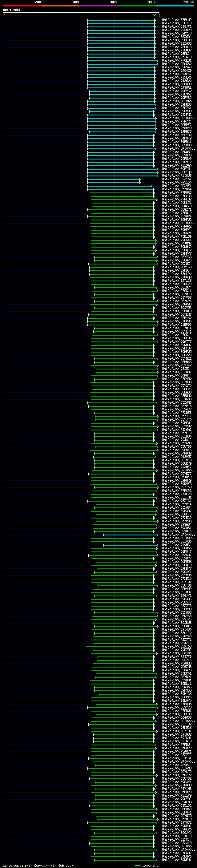The height and width of the screenshot is (868, 197).
Task: Select hit UniRef100_A7PL33
Action: [177, 196]
